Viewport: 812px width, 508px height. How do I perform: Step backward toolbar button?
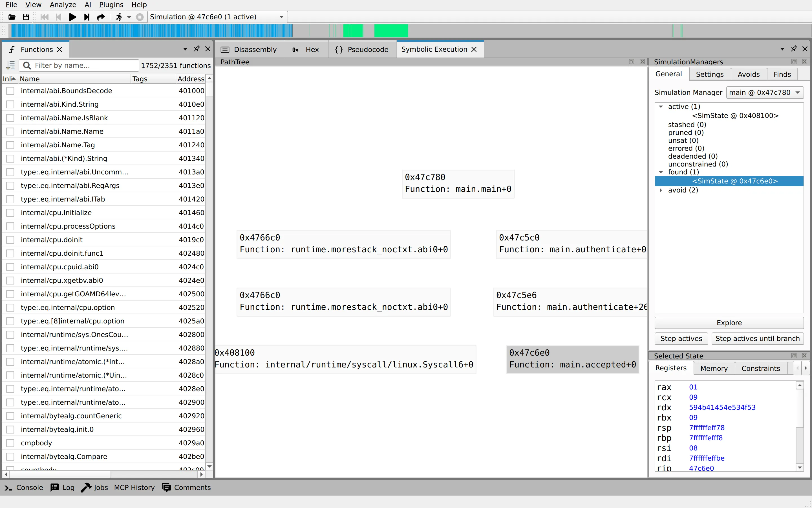(58, 17)
